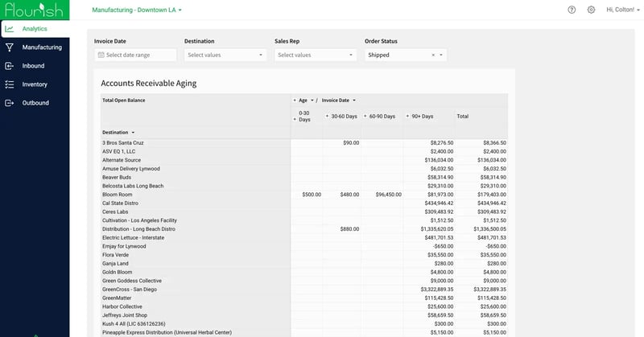644x337 pixels.
Task: Clear the Shipped order status filter
Action: tap(433, 55)
